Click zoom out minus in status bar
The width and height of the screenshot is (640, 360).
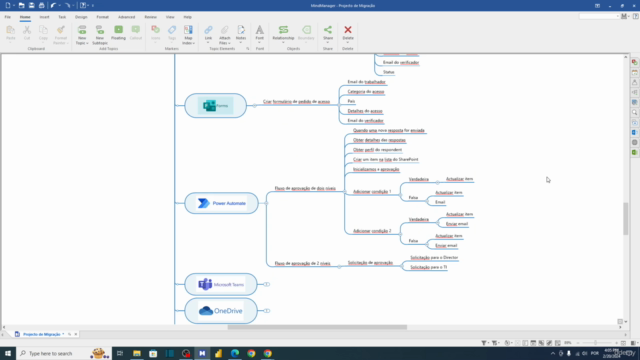tap(578, 343)
